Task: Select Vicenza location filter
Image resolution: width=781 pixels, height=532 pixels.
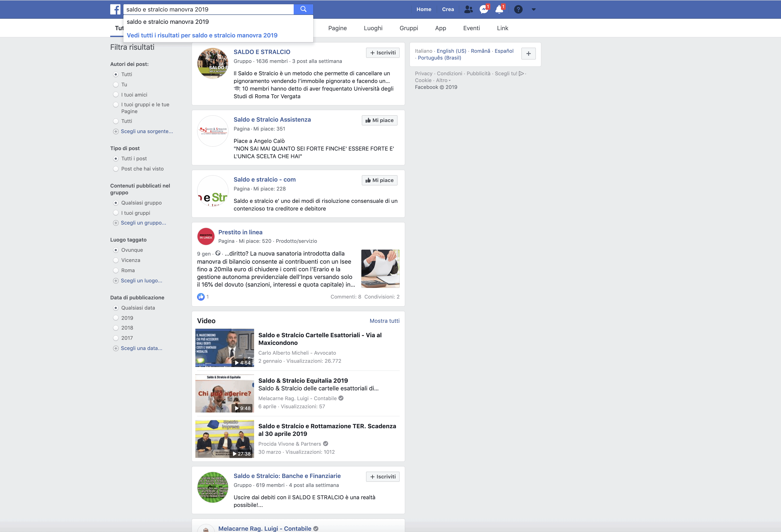Action: 116,260
